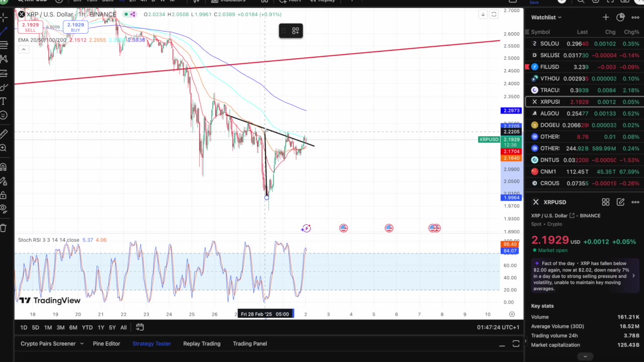Select the ruler measure tool
This screenshot has height=362, width=644.
pos(4,134)
